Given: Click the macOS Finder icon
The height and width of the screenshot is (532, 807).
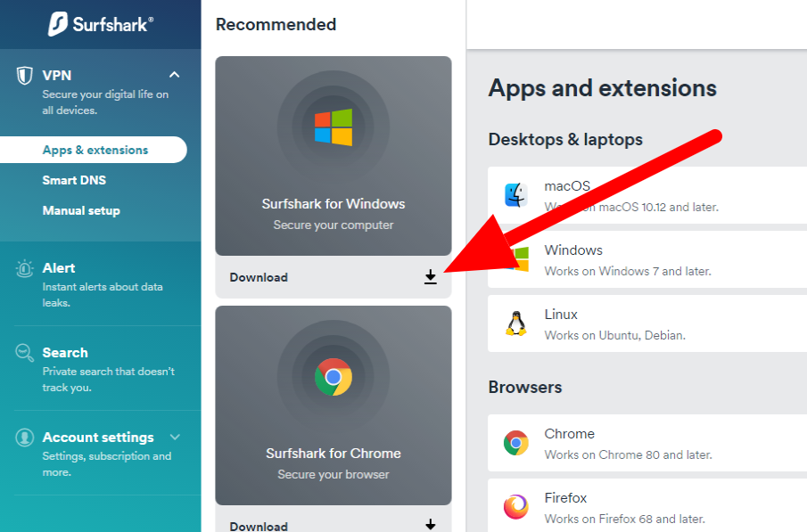Looking at the screenshot, I should coord(516,195).
